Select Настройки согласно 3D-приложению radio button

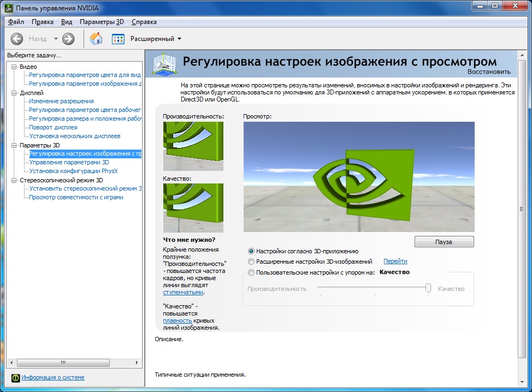point(251,251)
